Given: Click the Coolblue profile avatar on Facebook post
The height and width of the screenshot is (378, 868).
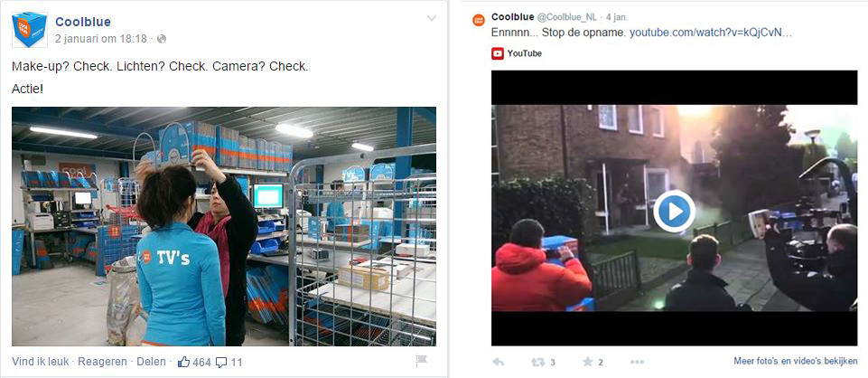Looking at the screenshot, I should tap(29, 29).
